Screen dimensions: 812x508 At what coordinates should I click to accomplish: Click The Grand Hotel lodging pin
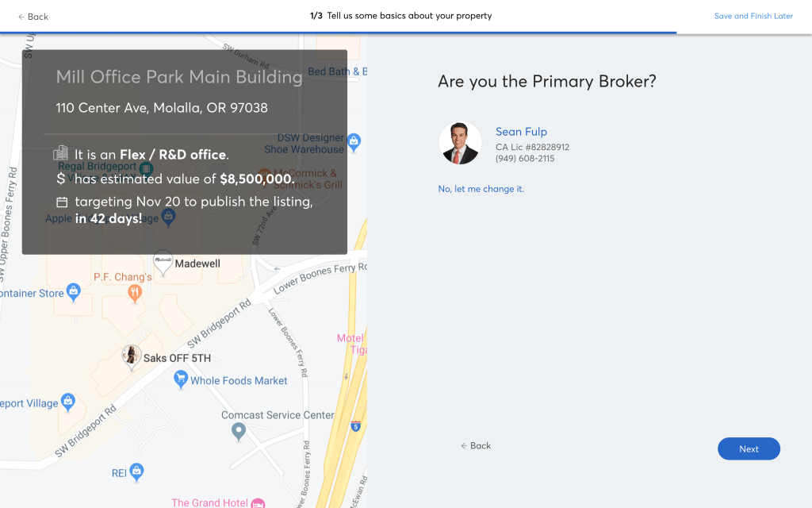tap(258, 502)
